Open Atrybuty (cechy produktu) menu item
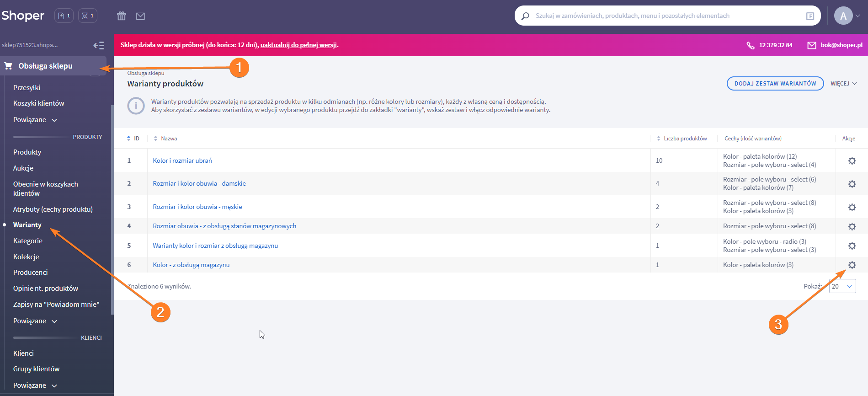This screenshot has width=868, height=396. point(53,209)
